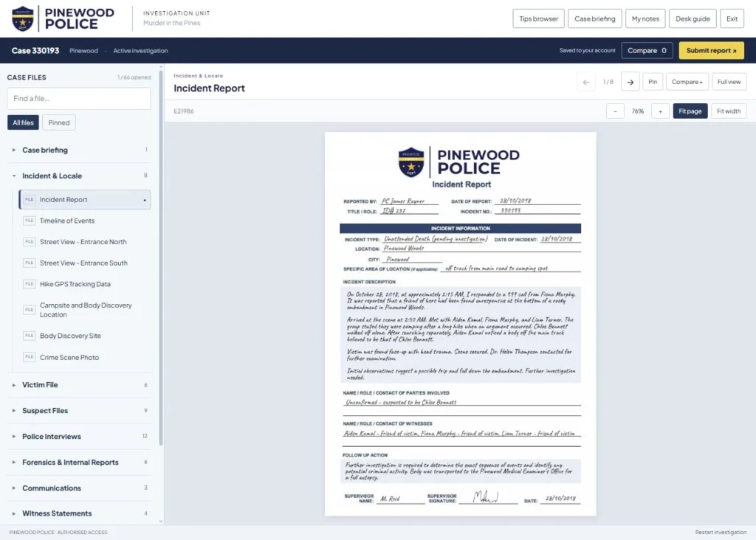This screenshot has height=540, width=756.
Task: Expand the Victim File folder
Action: point(79,385)
